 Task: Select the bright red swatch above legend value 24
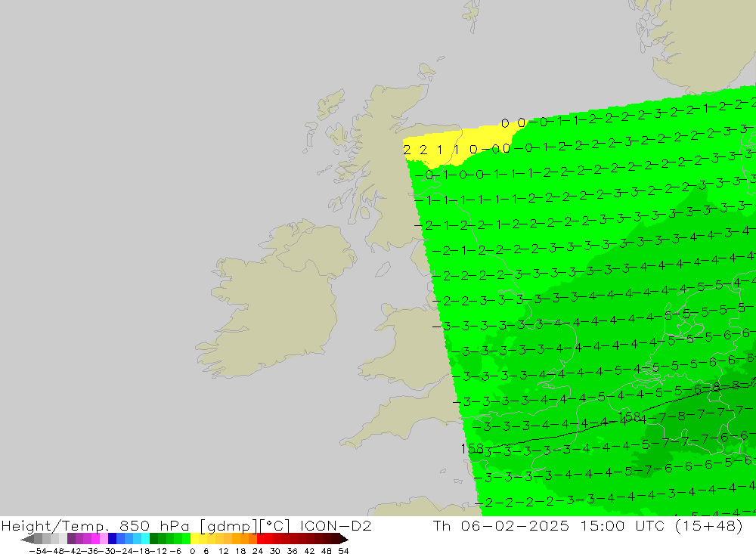261,539
